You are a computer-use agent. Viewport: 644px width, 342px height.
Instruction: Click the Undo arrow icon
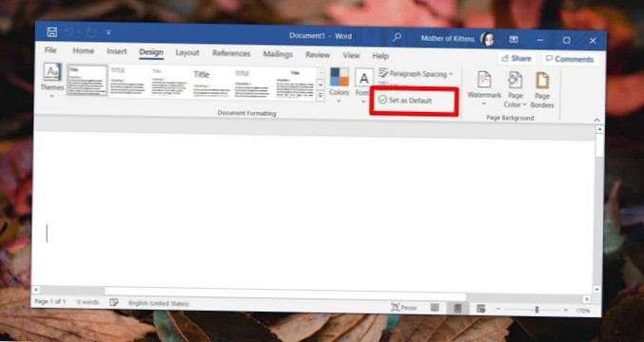[69, 32]
